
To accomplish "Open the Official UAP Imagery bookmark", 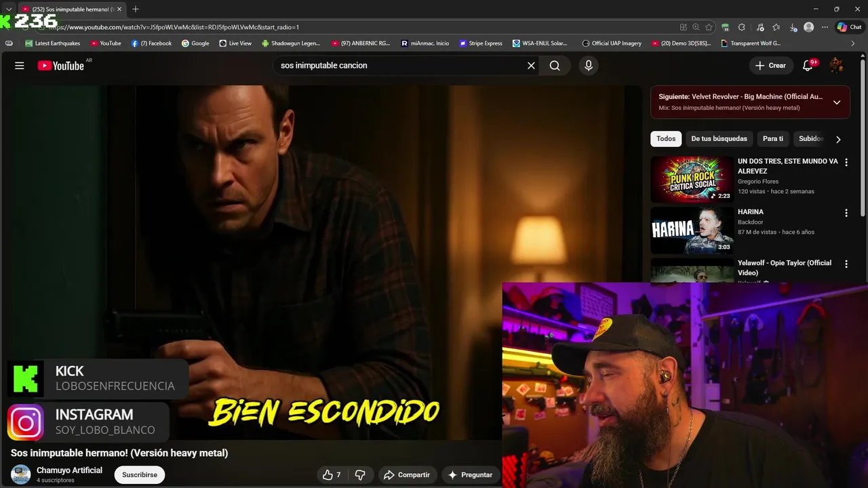I will point(612,43).
